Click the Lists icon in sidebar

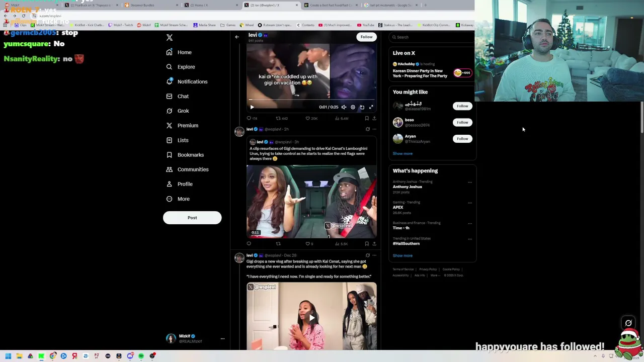coord(169,140)
